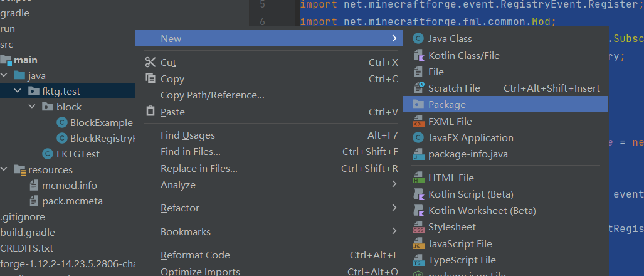This screenshot has width=644, height=276.
Task: Choose Package from the New submenu
Action: tap(446, 105)
